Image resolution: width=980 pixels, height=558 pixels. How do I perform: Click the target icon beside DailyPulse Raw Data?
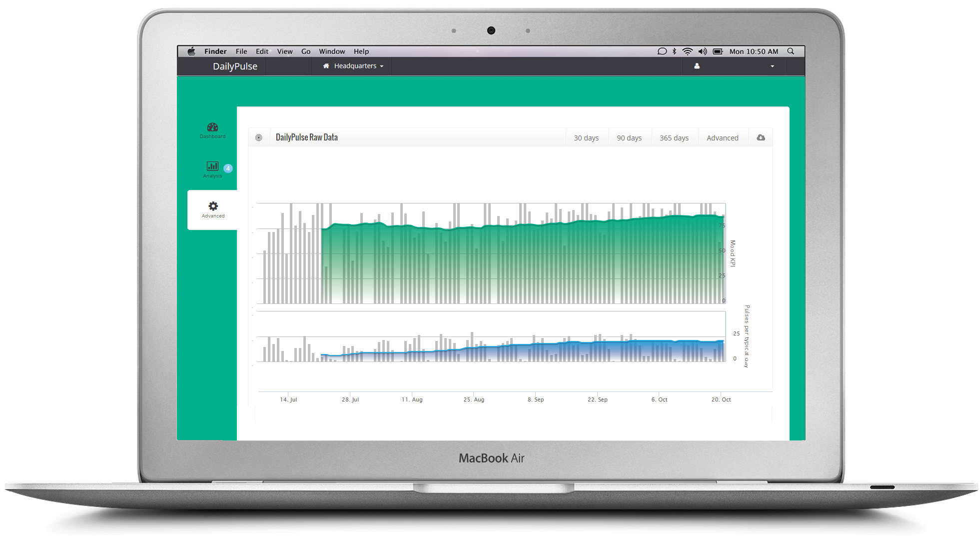[259, 137]
